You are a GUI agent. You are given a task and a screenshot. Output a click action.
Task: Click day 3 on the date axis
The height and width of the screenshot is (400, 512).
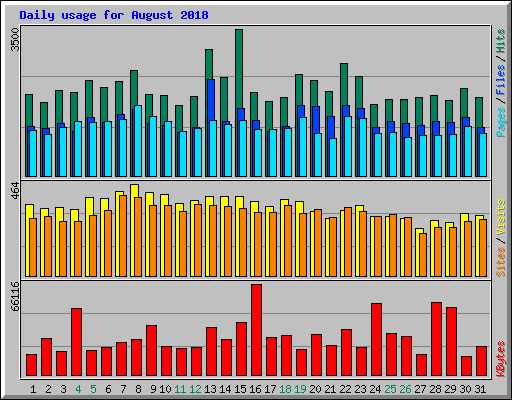point(63,389)
